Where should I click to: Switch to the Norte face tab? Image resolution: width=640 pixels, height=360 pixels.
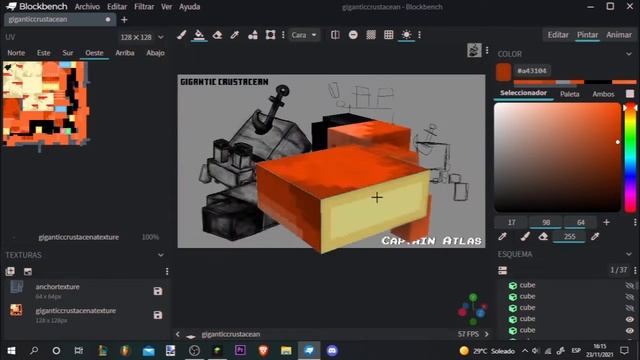click(16, 53)
